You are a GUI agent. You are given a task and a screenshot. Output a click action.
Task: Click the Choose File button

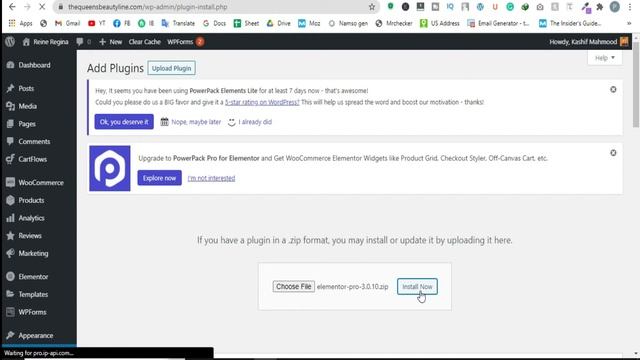pyautogui.click(x=293, y=287)
